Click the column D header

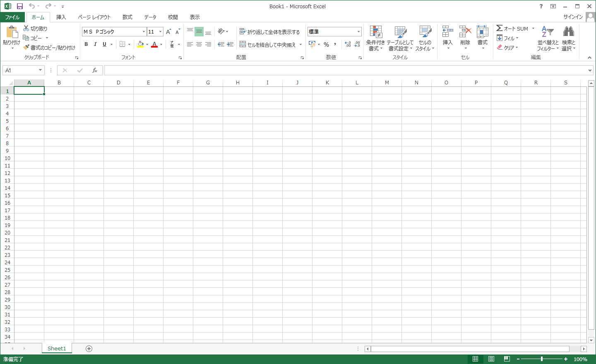pos(118,83)
